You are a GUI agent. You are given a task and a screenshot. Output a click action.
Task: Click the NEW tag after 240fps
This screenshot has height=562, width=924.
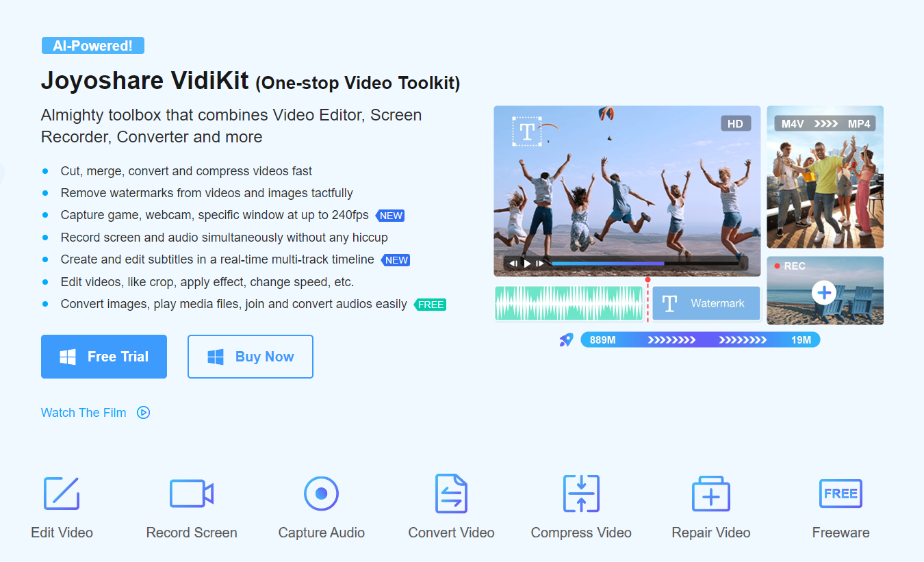point(390,215)
